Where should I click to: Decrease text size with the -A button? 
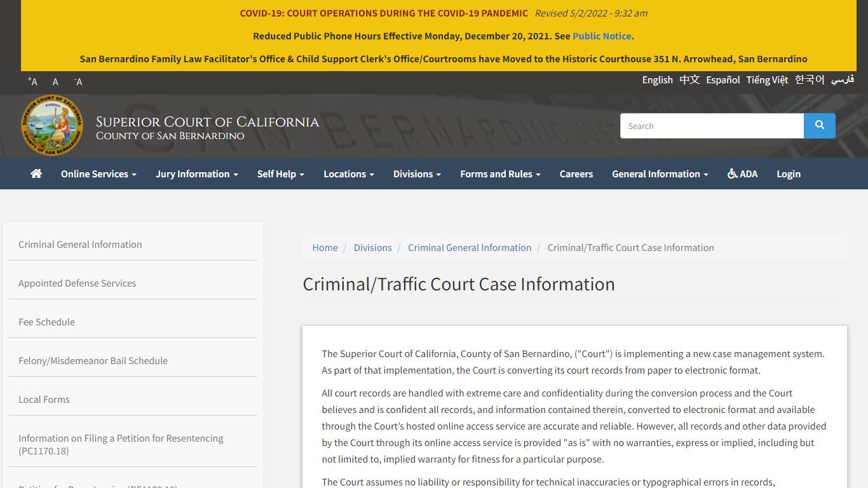(78, 81)
